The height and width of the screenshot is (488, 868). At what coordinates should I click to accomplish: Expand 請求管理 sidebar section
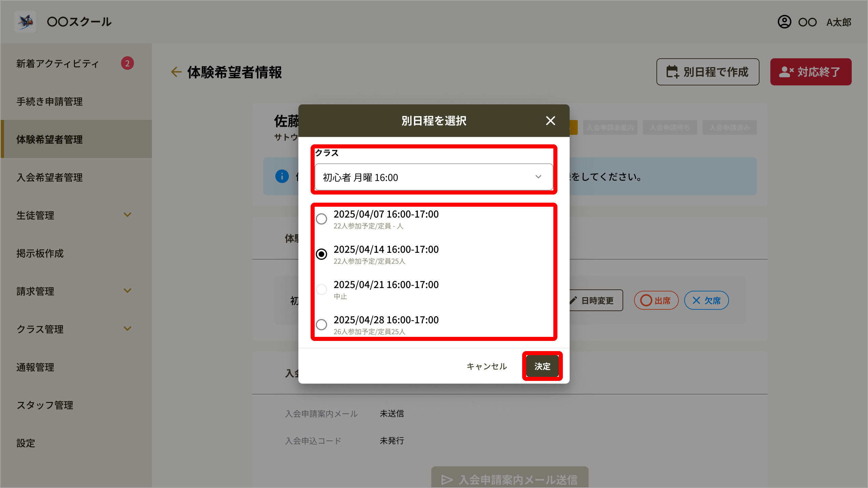pos(127,291)
